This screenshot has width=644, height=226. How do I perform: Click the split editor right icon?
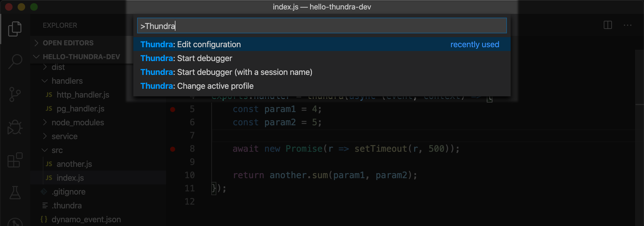(608, 25)
